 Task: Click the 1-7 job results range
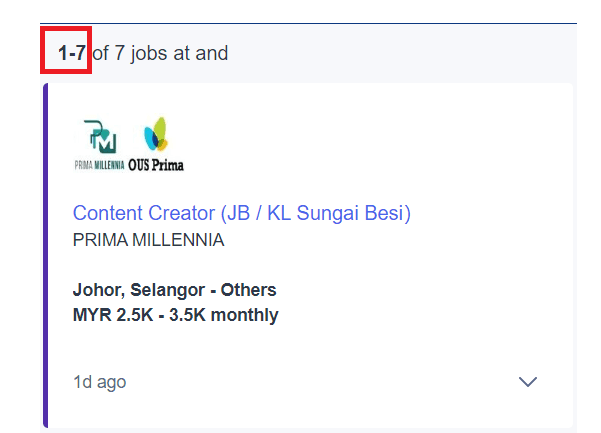click(x=72, y=53)
